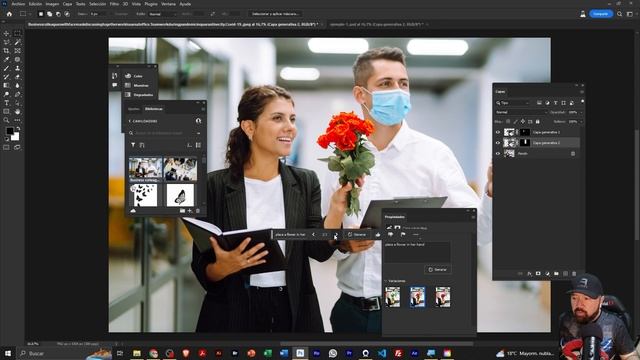Open the Estilo Normal dropdown in options bar

point(162,14)
